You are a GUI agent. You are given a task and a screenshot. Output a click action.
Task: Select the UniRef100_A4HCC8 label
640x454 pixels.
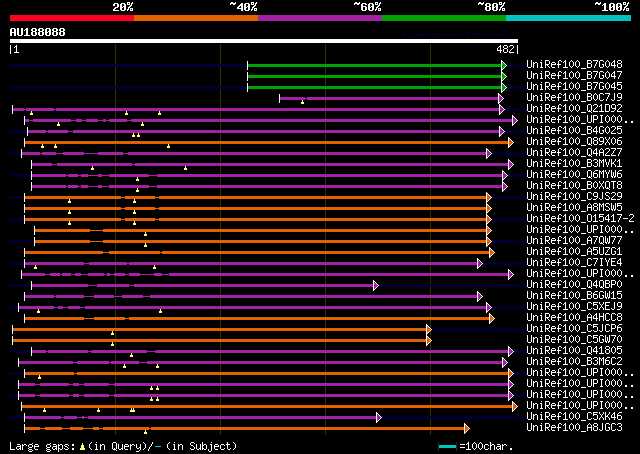(574, 317)
